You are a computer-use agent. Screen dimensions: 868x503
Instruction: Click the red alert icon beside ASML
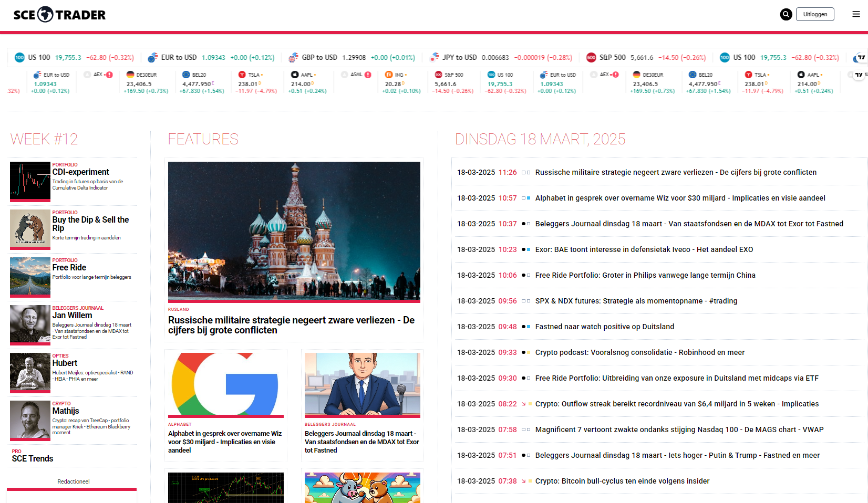point(368,75)
